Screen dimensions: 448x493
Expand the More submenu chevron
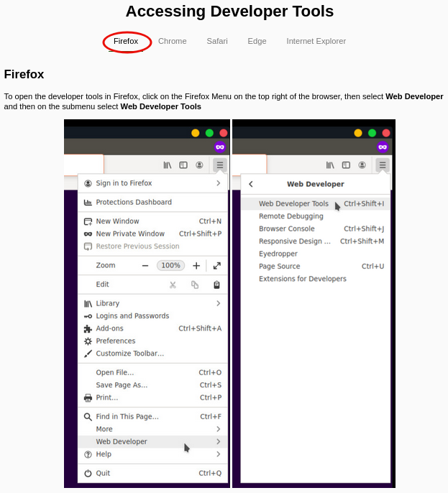click(219, 429)
